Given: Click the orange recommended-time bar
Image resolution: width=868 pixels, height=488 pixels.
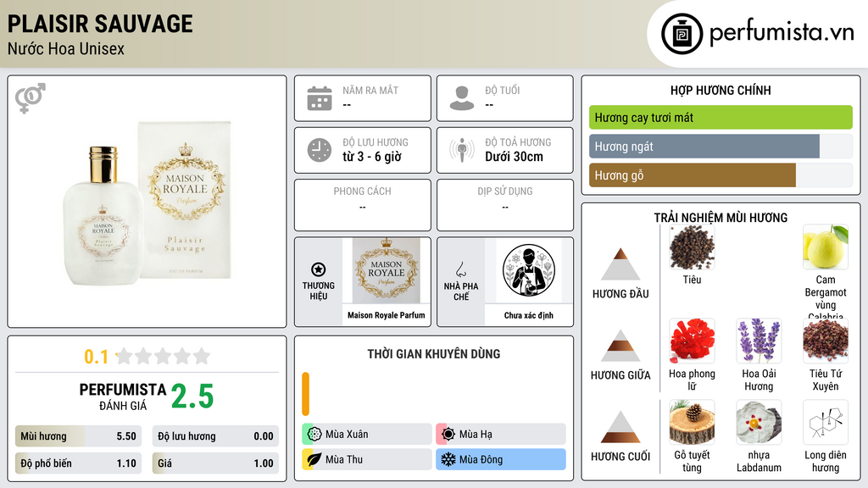Looking at the screenshot, I should coord(305,394).
